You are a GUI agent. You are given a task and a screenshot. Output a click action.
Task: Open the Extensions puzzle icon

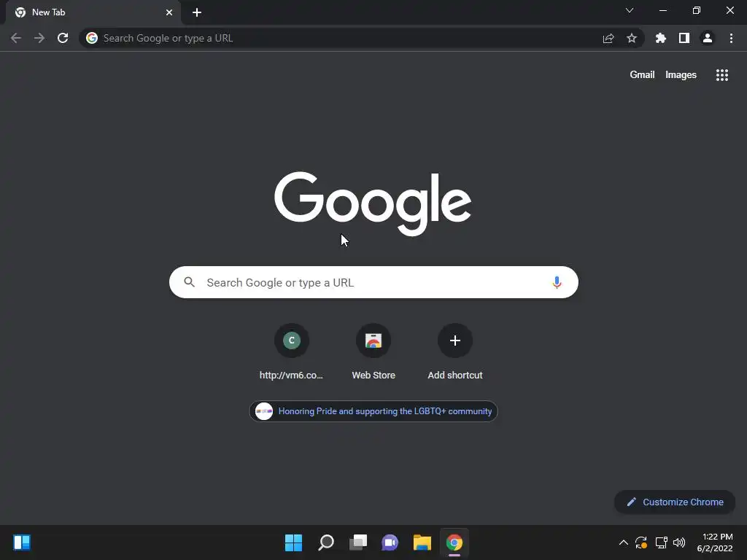point(661,38)
